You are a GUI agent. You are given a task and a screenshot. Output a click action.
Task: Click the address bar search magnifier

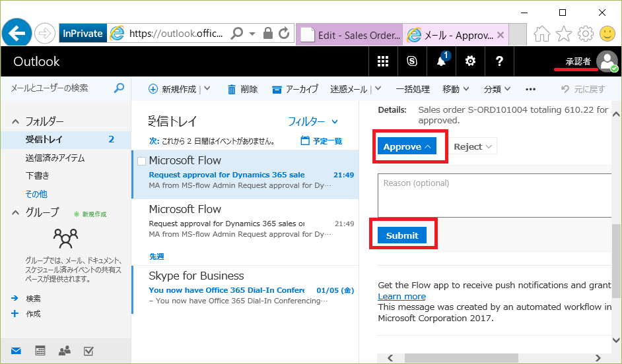coord(237,33)
